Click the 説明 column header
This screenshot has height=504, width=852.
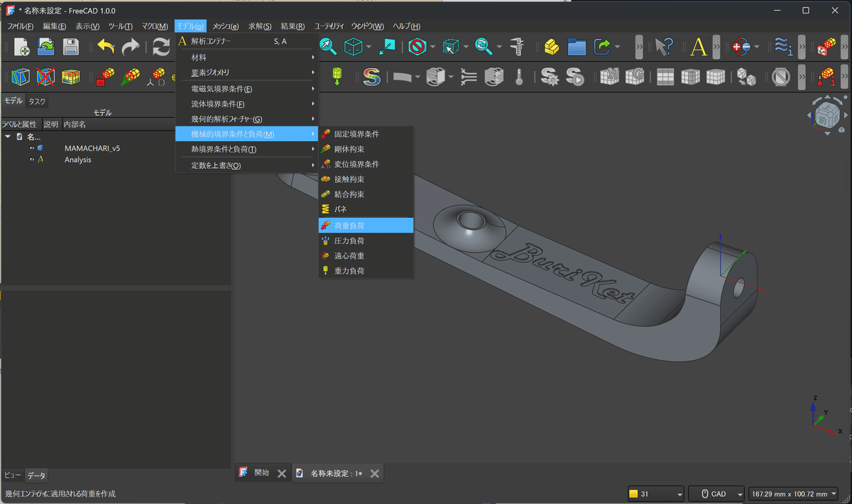[50, 124]
